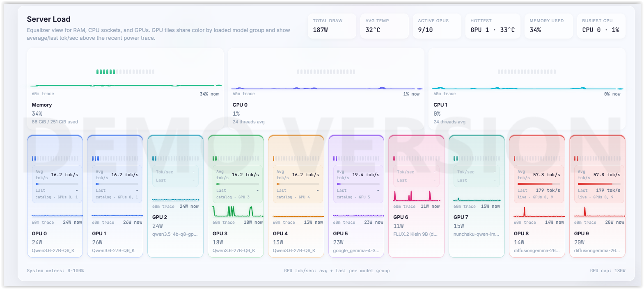Click the 'GPU cap: 180W' footer text
The image size is (644, 289).
tap(607, 271)
